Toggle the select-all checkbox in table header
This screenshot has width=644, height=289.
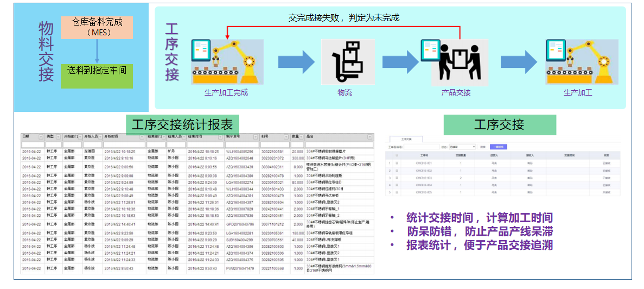[397, 155]
